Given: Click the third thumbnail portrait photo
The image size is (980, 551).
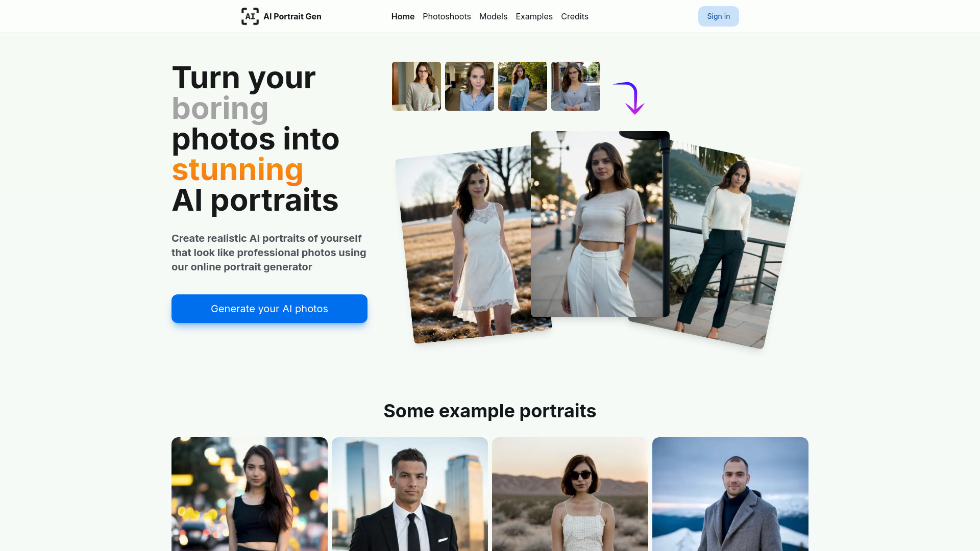Looking at the screenshot, I should click(522, 85).
